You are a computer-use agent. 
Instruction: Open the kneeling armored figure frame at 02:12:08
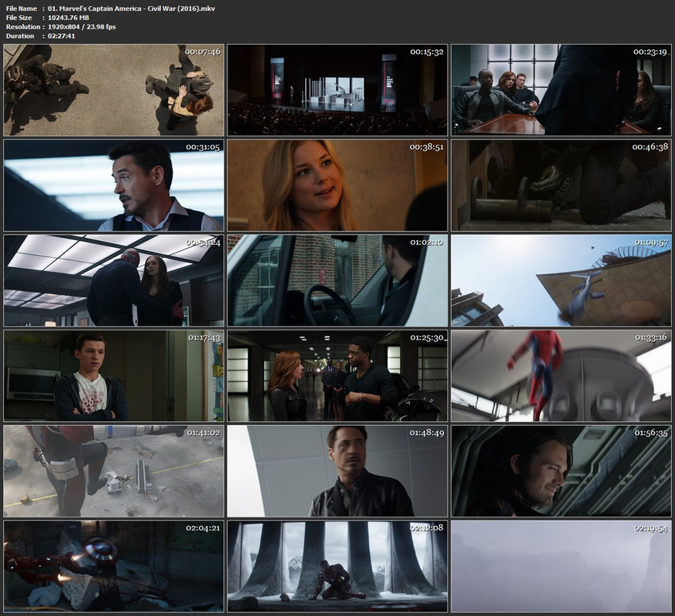[337, 566]
